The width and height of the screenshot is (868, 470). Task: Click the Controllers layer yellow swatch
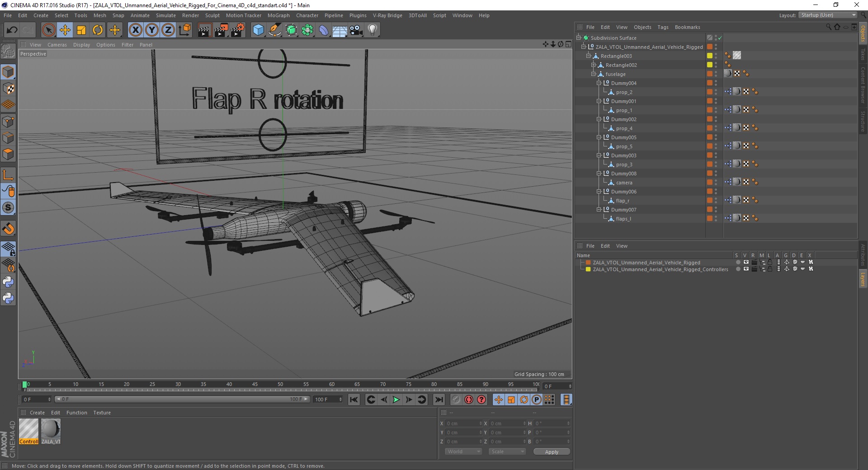(x=588, y=269)
